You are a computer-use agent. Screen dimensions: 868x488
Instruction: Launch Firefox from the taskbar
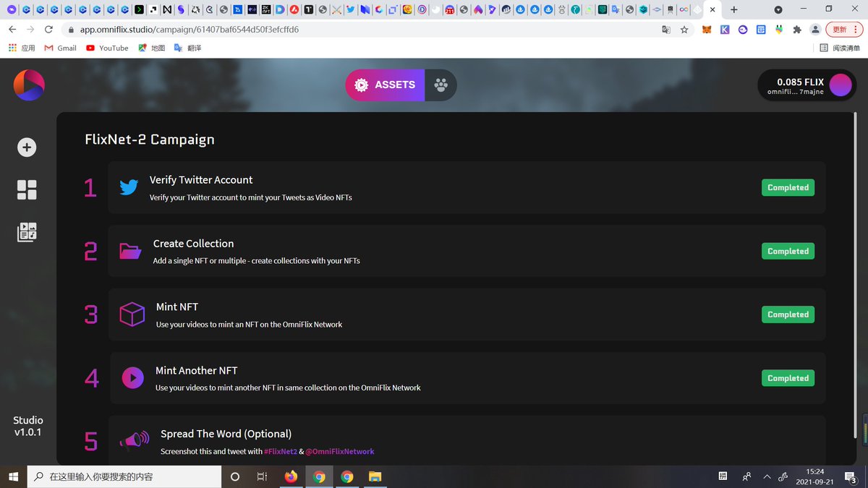point(291,476)
